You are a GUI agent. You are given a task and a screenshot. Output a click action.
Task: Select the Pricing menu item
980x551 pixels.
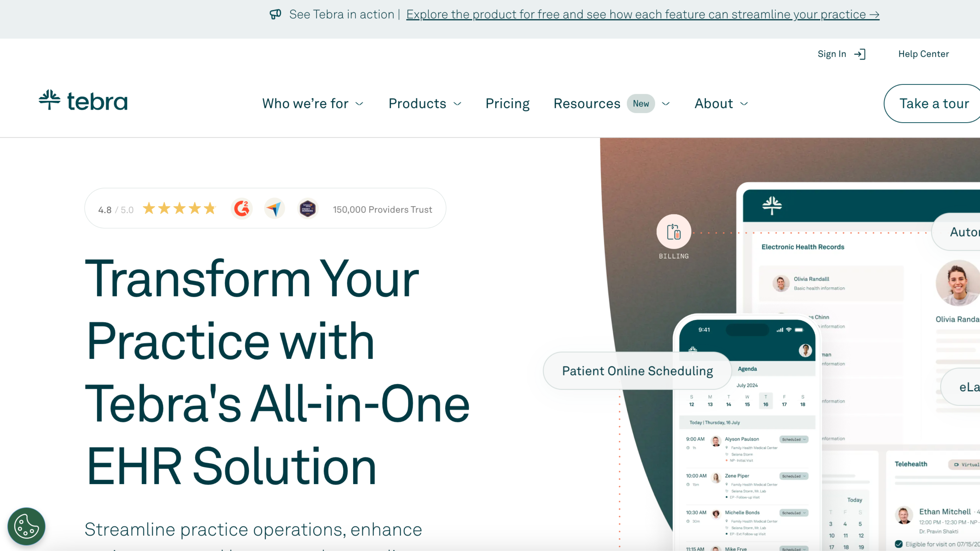(507, 103)
